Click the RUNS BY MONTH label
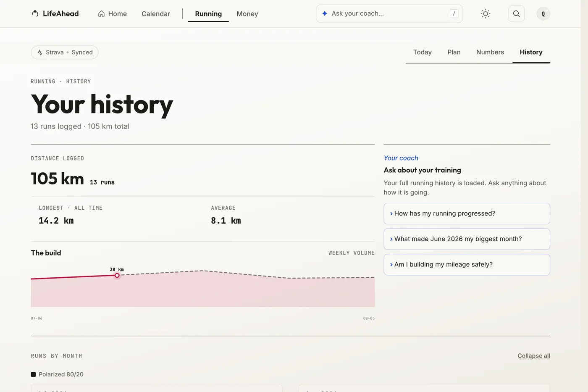Image resolution: width=588 pixels, height=392 pixels. point(56,356)
